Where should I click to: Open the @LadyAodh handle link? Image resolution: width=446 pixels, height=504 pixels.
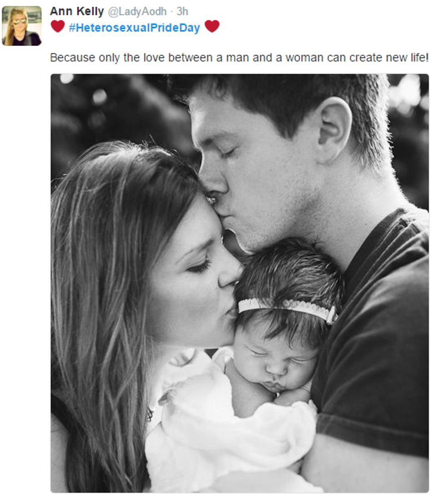(x=137, y=11)
